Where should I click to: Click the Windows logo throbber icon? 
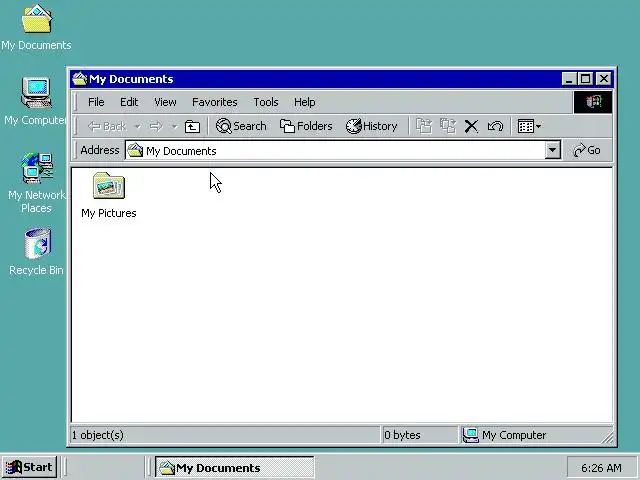click(x=593, y=102)
